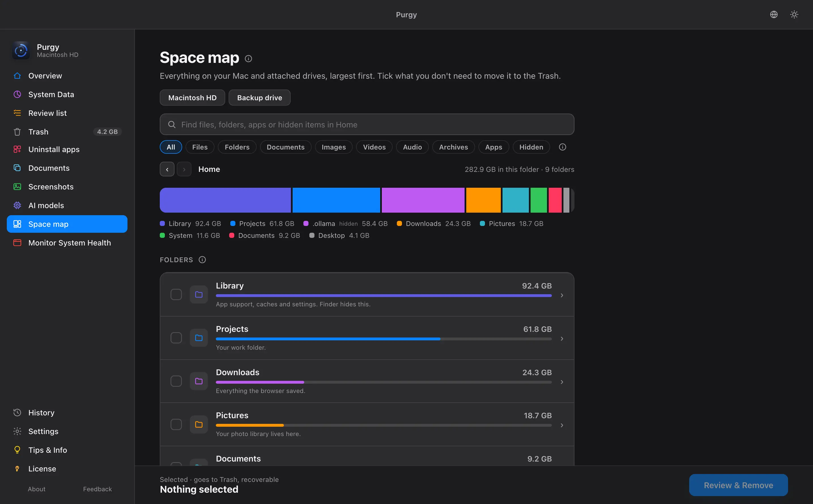Open History clock icon
The image size is (813, 504).
pos(17,413)
